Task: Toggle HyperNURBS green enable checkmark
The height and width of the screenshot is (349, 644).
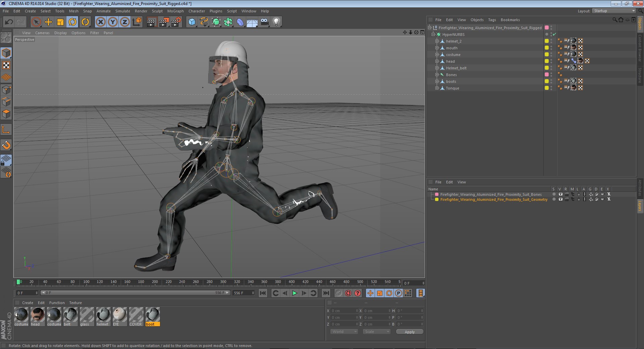Action: click(554, 34)
